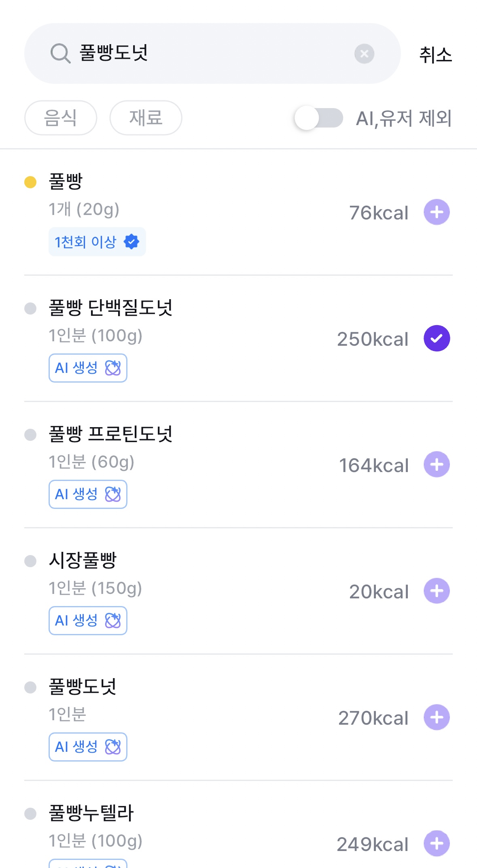The width and height of the screenshot is (477, 868).
Task: Uncheck the selected 풀빵 단백질도넛 item
Action: (x=437, y=338)
